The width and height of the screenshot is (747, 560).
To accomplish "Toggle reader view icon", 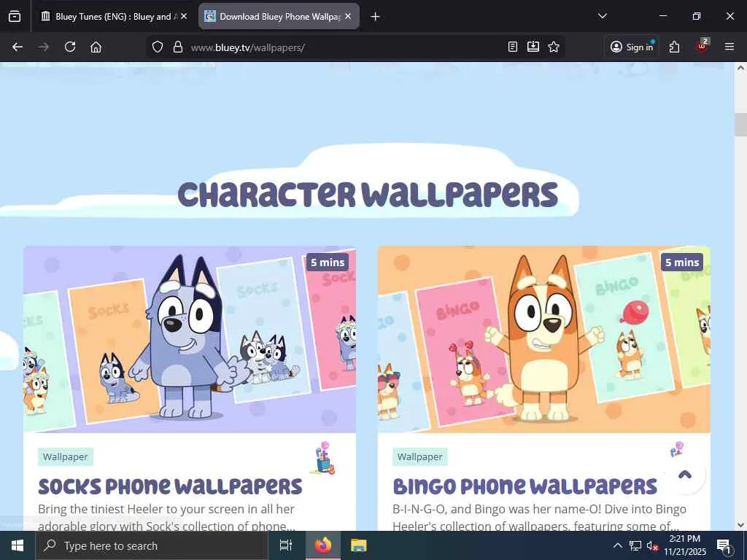I will click(513, 47).
